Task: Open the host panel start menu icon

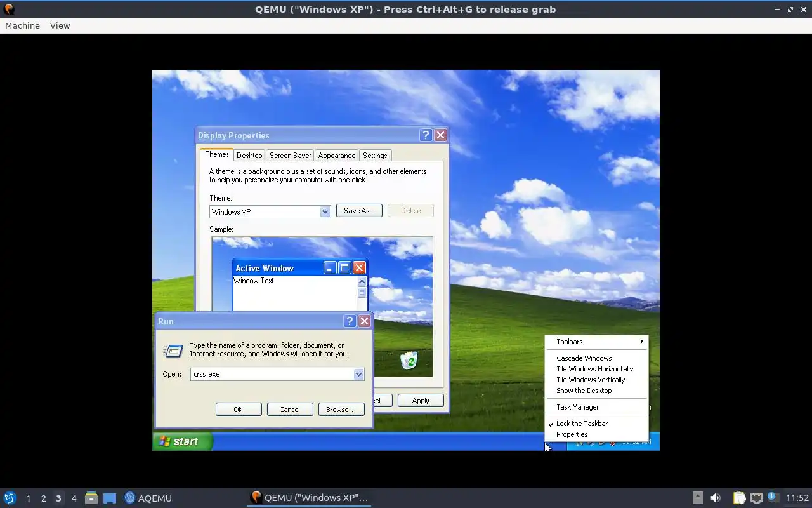Action: [10, 498]
